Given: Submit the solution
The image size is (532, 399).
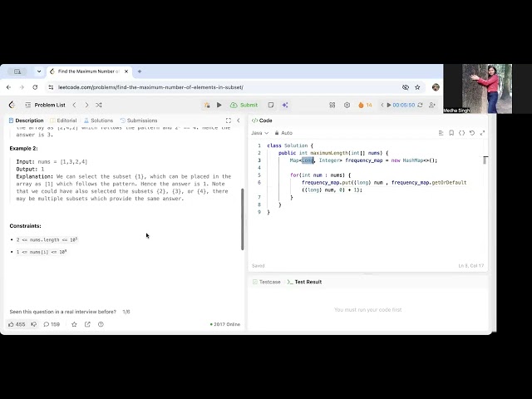Looking at the screenshot, I should pyautogui.click(x=244, y=106).
